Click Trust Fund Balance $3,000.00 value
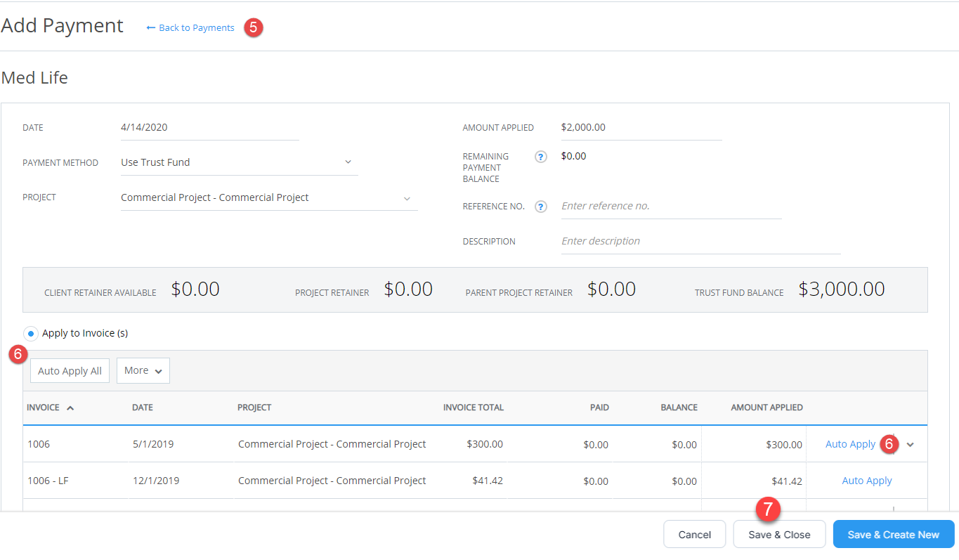The height and width of the screenshot is (560, 959). click(x=841, y=289)
